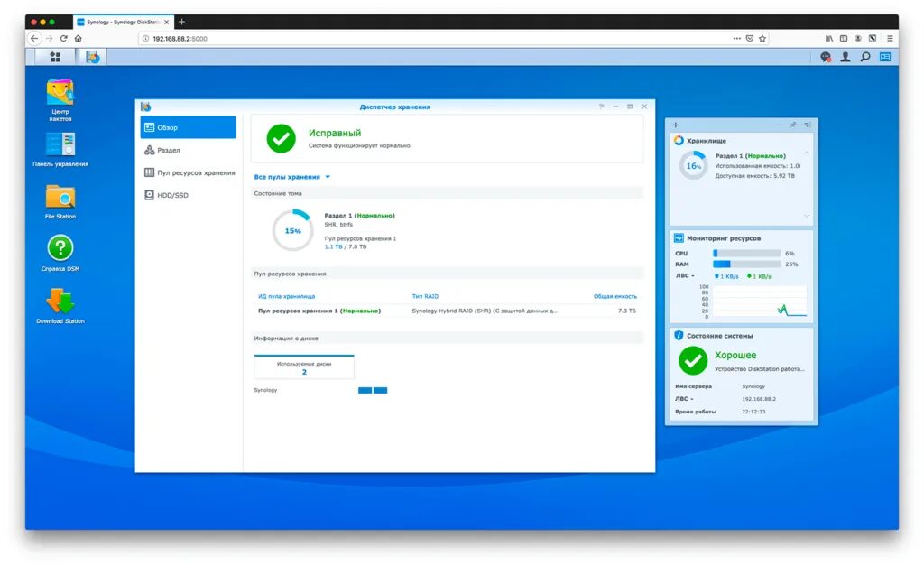Click the Мониторинг ресурсов widget icon
This screenshot has height=566, width=924.
[679, 238]
